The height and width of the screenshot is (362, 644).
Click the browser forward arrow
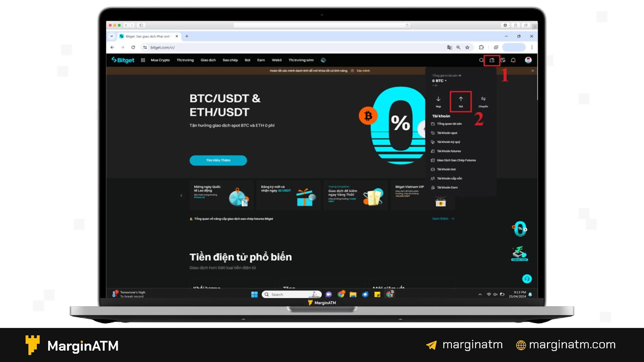click(122, 47)
